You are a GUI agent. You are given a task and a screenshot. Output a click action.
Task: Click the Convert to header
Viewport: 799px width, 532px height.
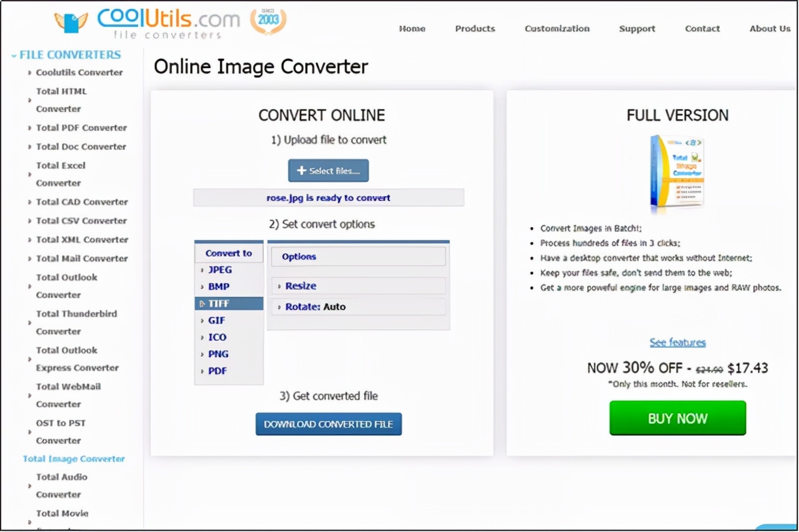229,253
